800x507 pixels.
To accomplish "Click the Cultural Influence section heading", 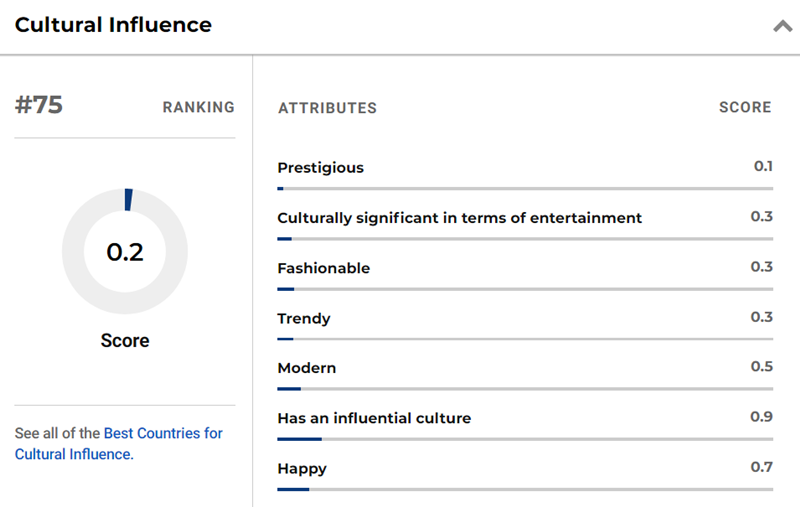I will point(113,25).
